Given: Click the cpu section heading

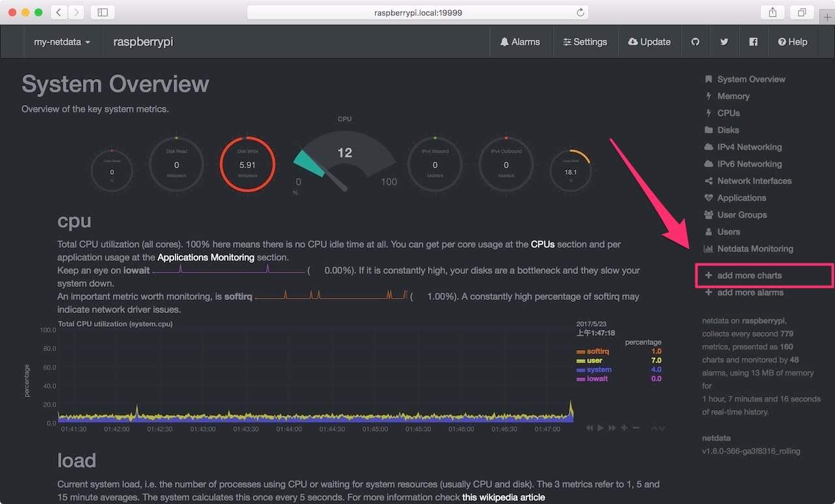Looking at the screenshot, I should coord(74,222).
